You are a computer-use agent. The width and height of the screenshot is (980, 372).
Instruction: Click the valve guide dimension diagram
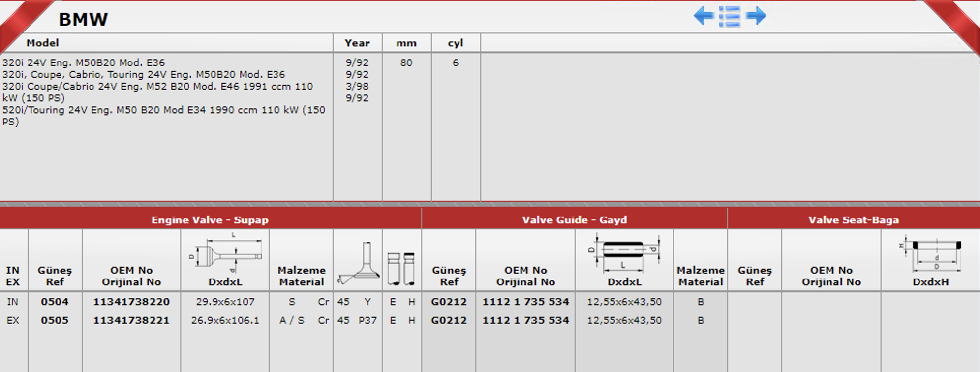[x=625, y=252]
